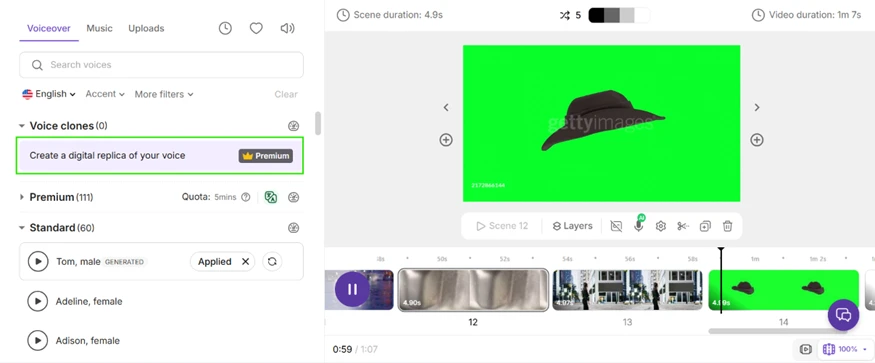Pause playback with purple pause button
This screenshot has height=363, width=875.
pyautogui.click(x=352, y=289)
